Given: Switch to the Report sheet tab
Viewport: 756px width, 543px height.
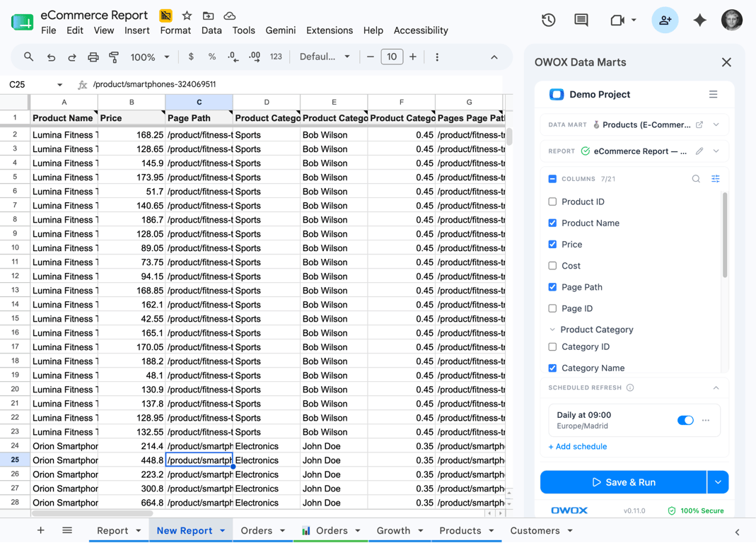Looking at the screenshot, I should point(112,530).
